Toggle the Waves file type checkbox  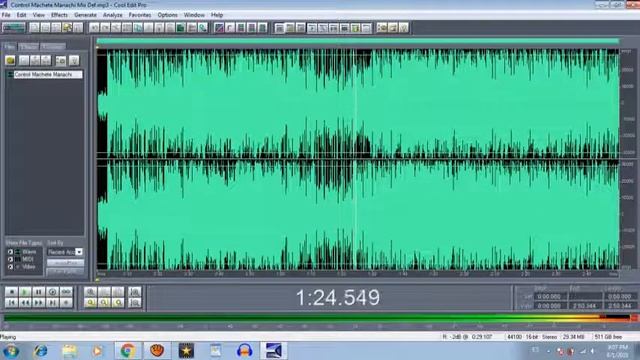pyautogui.click(x=10, y=252)
